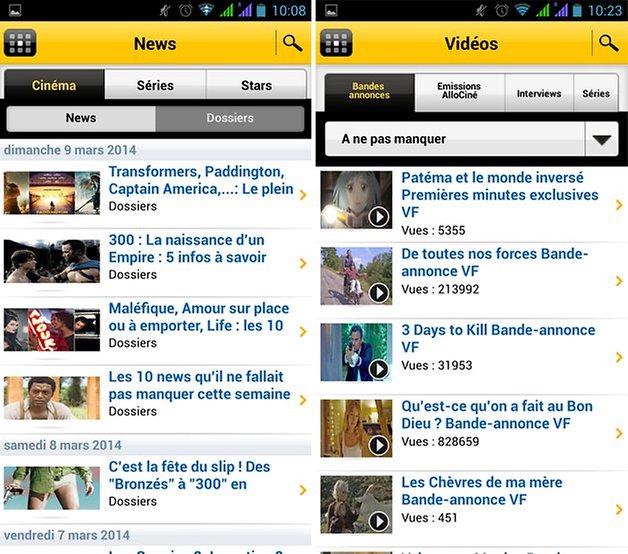Screen dimensions: 628x554
Task: Tap the search magnifier on Vidéos screen
Action: (609, 43)
